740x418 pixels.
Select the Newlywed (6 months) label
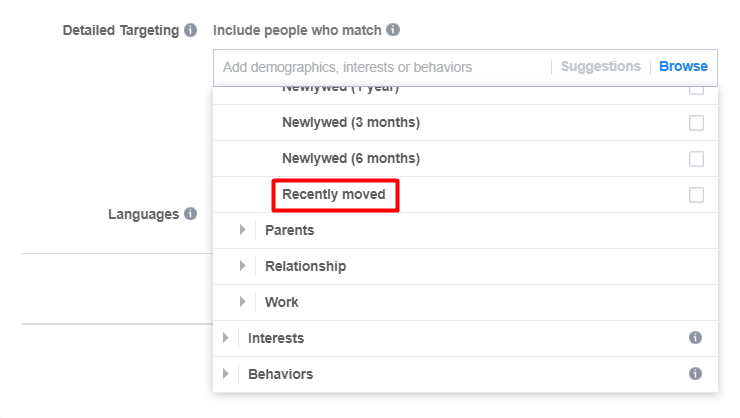point(351,159)
